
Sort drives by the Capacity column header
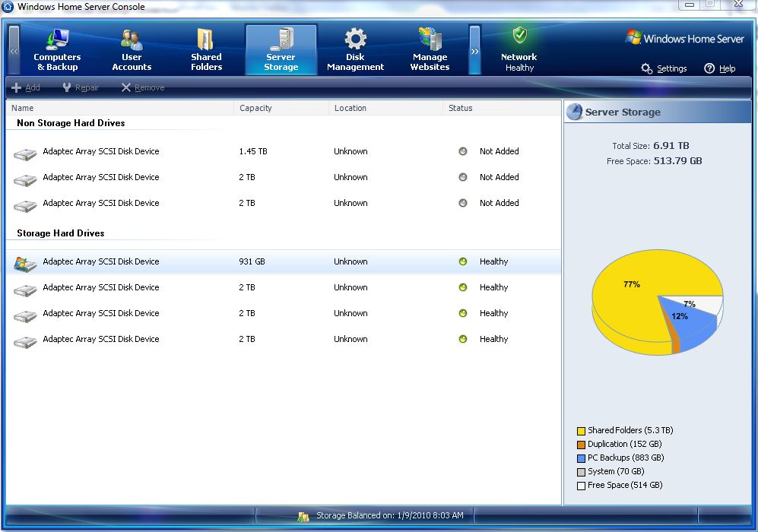pos(255,108)
